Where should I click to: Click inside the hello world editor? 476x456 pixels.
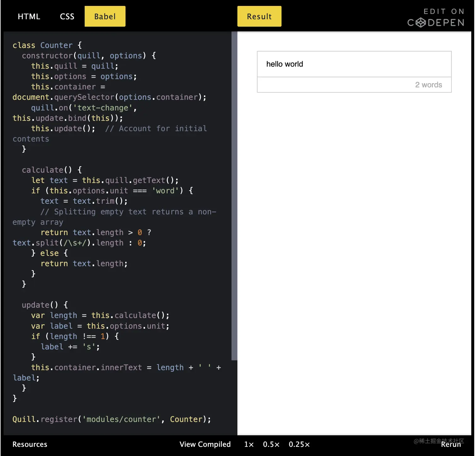tap(354, 64)
